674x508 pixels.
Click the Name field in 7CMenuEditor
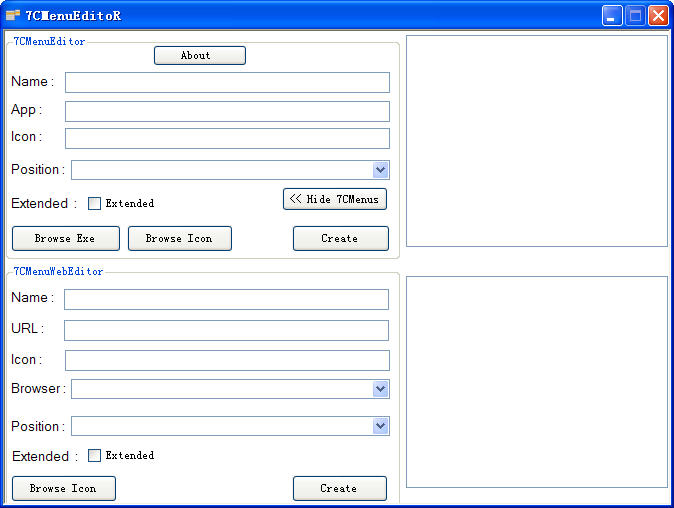click(227, 82)
